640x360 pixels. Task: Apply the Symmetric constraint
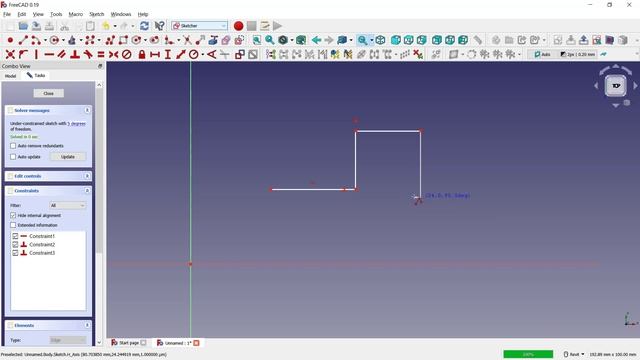point(113,54)
